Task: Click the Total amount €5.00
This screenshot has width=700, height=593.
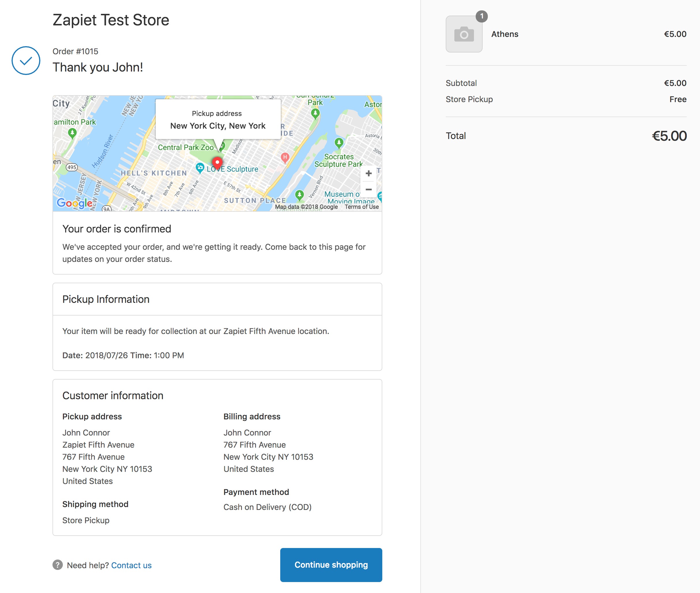Action: click(669, 136)
